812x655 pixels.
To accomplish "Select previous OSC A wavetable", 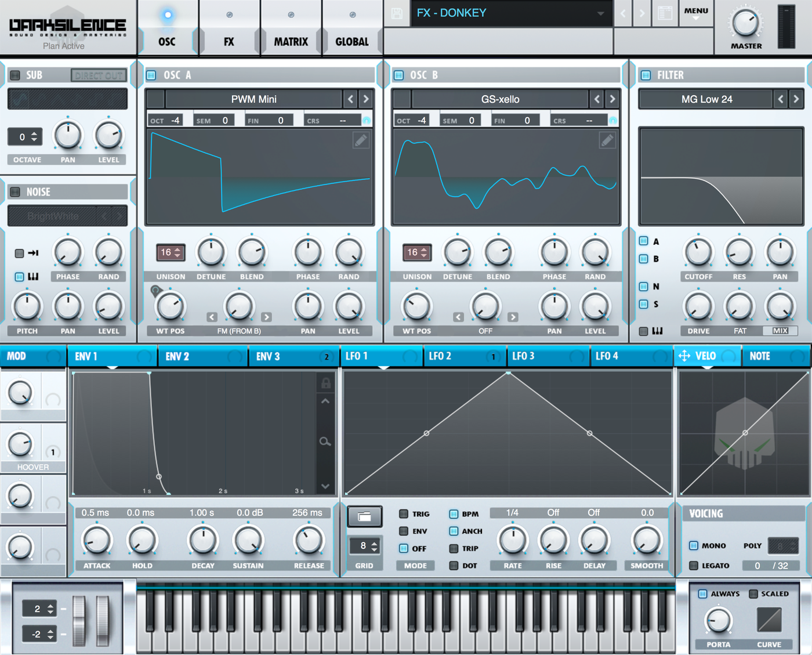I will [x=350, y=99].
